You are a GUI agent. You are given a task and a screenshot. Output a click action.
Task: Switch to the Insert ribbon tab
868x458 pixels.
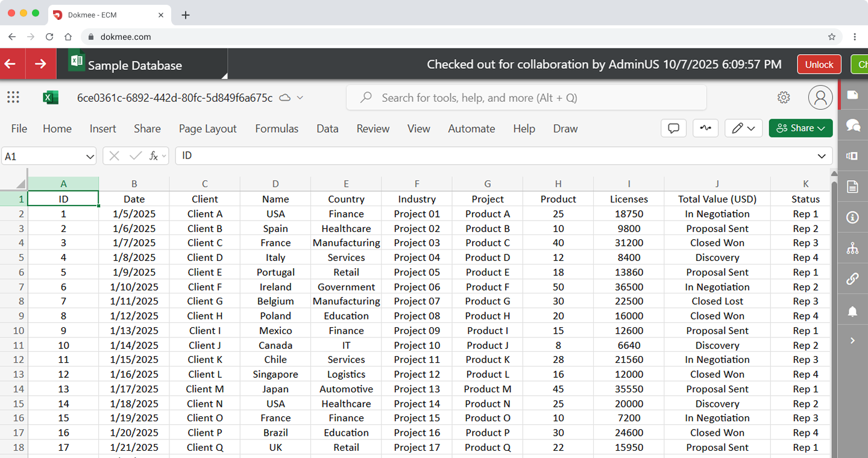point(103,128)
